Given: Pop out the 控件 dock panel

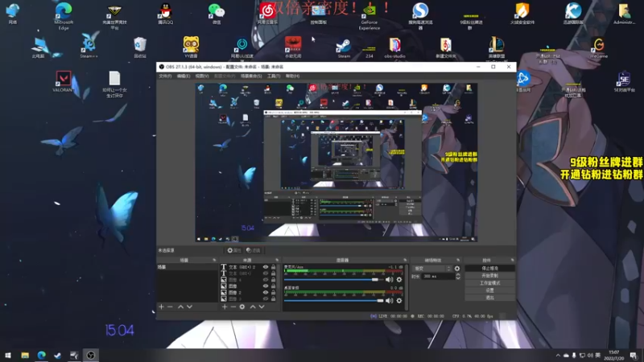Looking at the screenshot, I should pos(512,260).
